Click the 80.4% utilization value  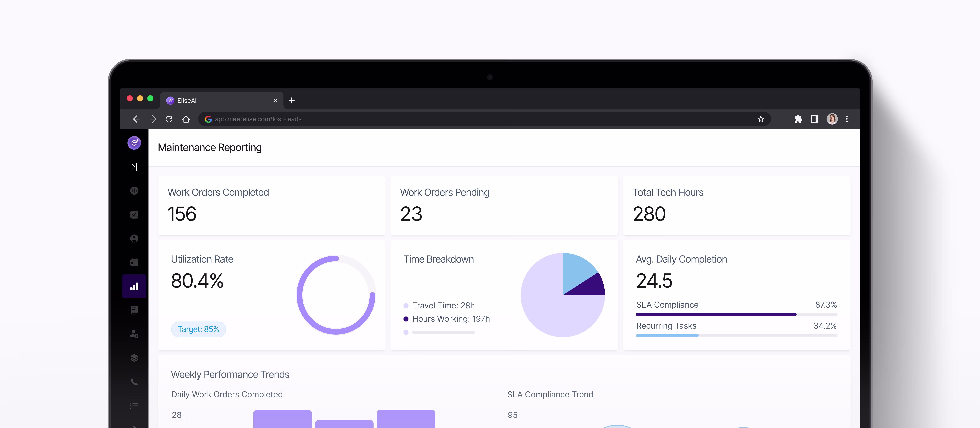(197, 280)
